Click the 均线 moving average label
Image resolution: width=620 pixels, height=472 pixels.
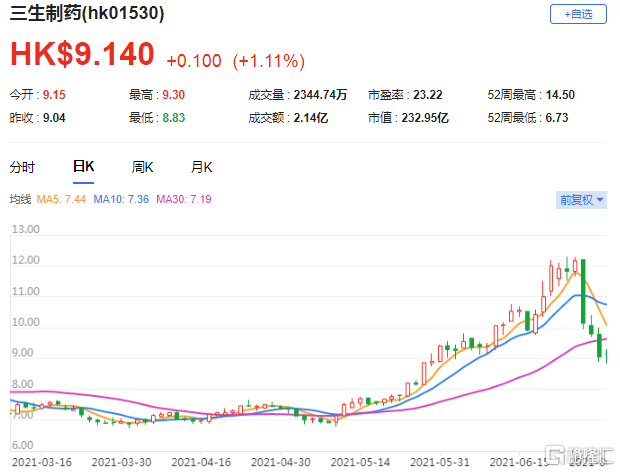[x=20, y=200]
